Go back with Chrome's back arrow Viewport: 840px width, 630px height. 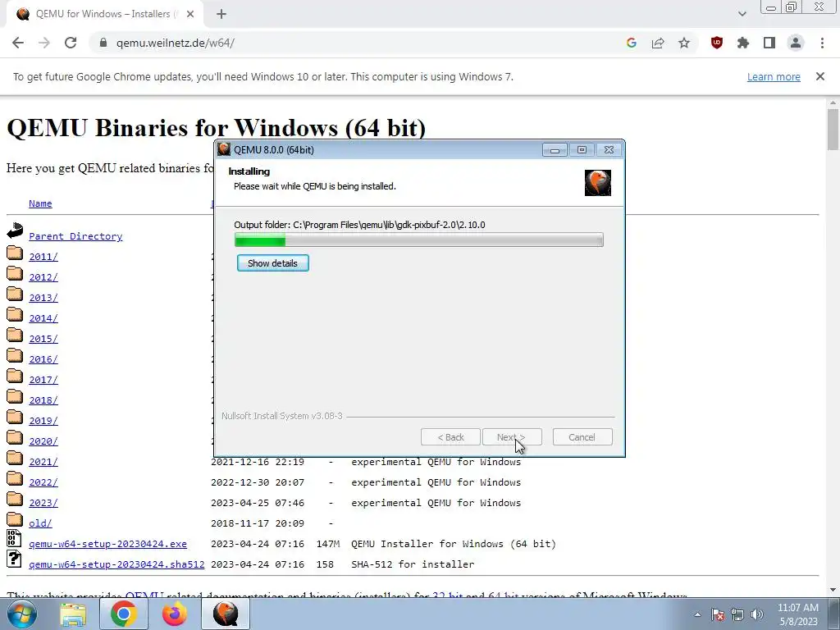click(x=18, y=43)
